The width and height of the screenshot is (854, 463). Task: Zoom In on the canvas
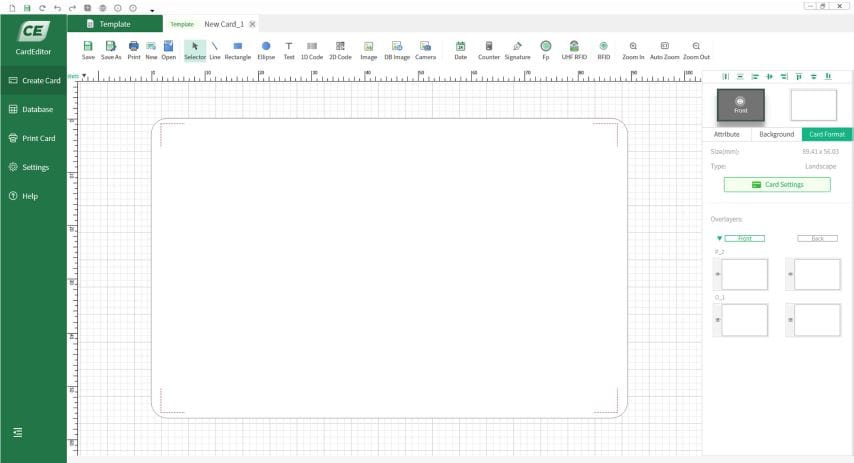633,50
